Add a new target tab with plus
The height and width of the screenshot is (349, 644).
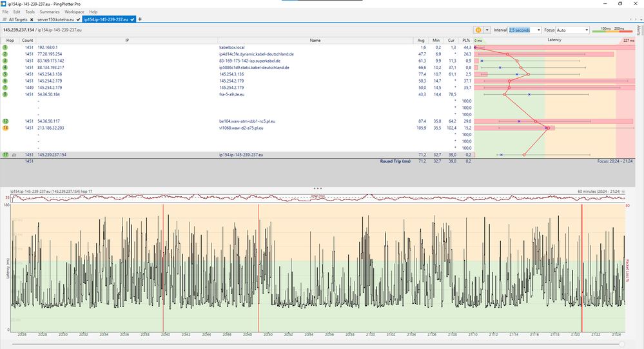tap(140, 19)
